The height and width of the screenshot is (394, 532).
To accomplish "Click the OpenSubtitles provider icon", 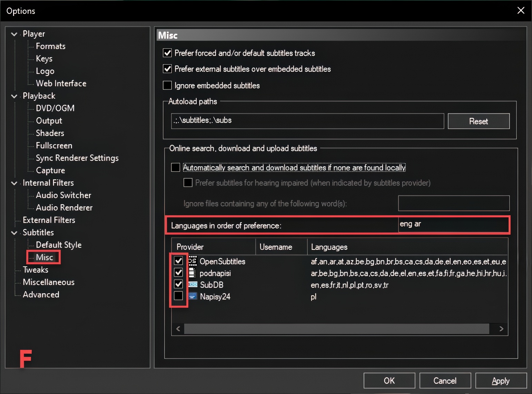I will click(x=193, y=261).
